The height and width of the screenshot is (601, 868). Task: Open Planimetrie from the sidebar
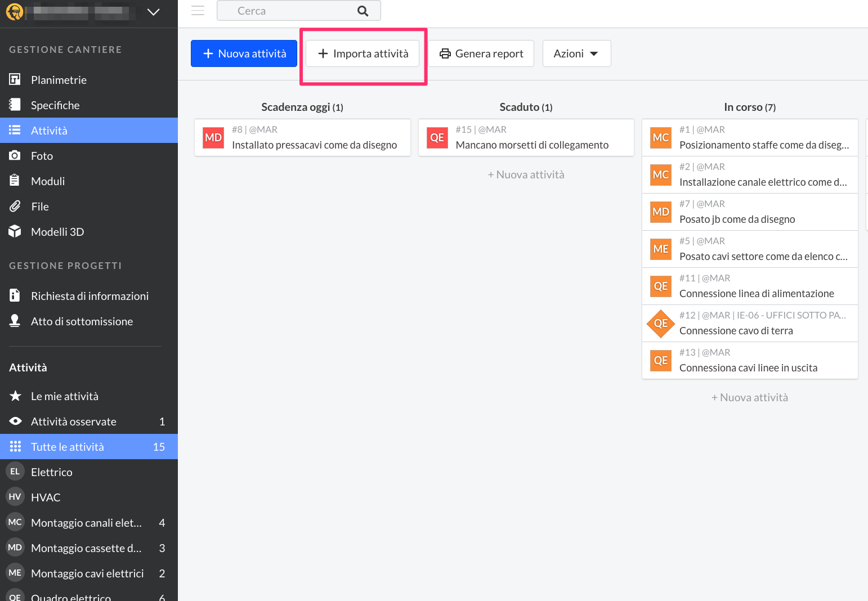(x=59, y=80)
